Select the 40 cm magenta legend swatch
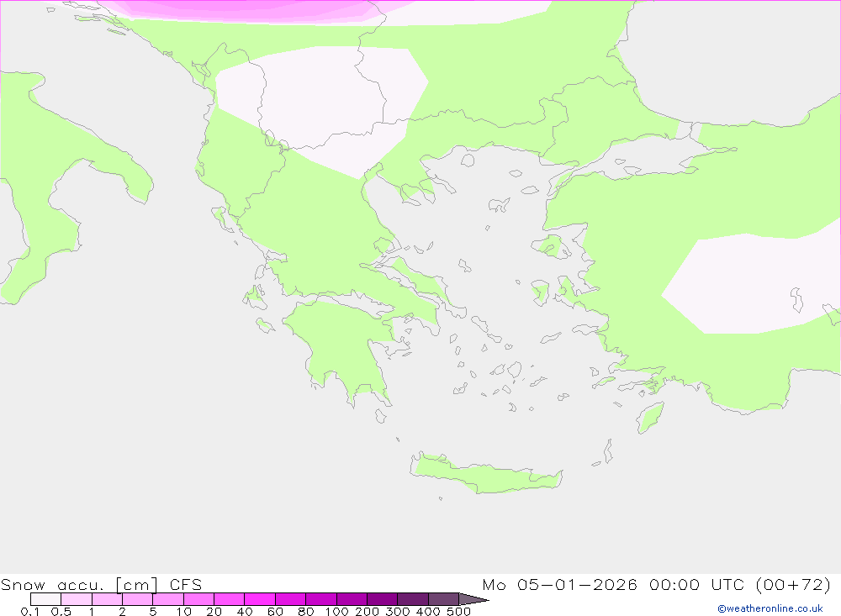 (x=260, y=599)
